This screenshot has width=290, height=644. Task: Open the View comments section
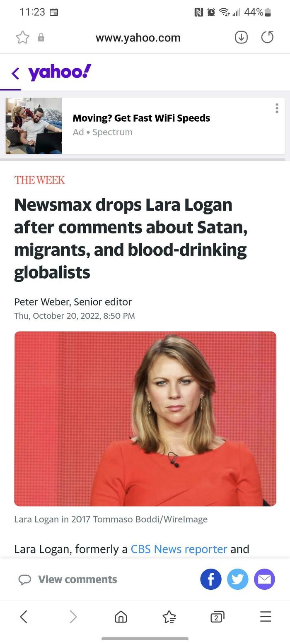tap(68, 579)
